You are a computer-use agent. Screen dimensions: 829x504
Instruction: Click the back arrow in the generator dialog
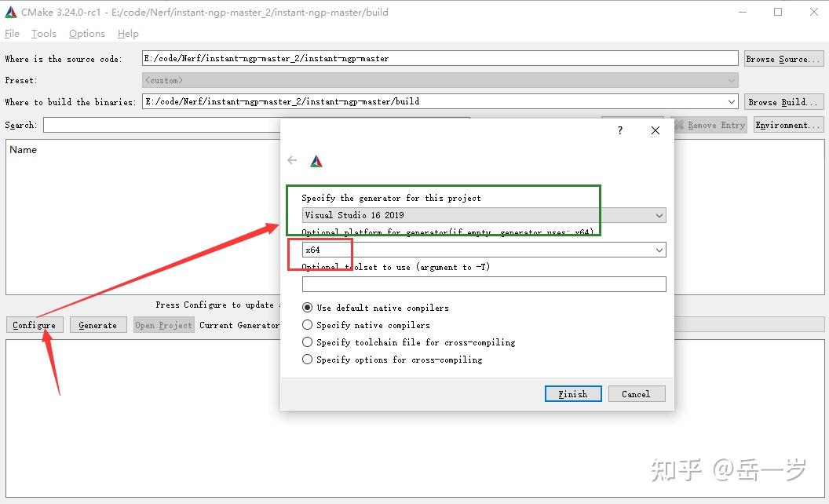pos(291,159)
